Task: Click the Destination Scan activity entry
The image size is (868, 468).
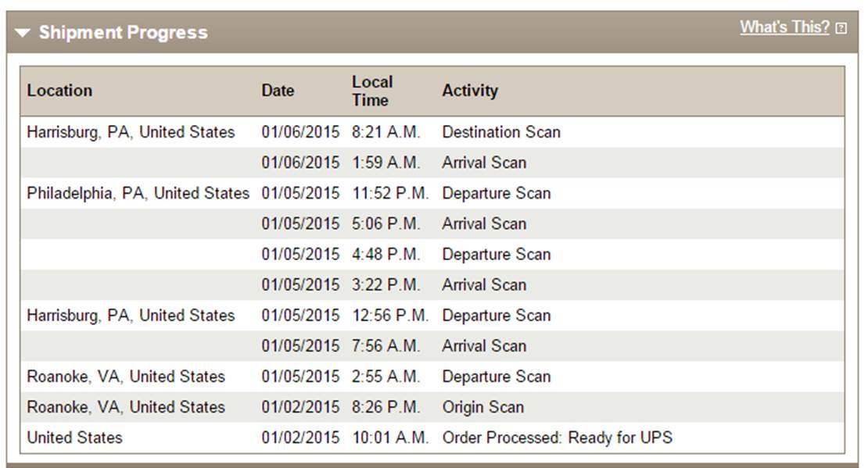Action: coord(501,132)
